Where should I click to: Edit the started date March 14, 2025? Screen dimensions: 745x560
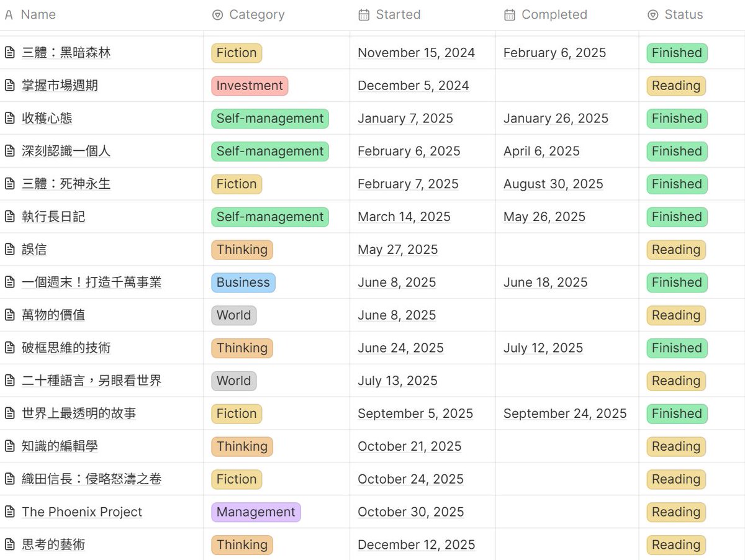[404, 217]
